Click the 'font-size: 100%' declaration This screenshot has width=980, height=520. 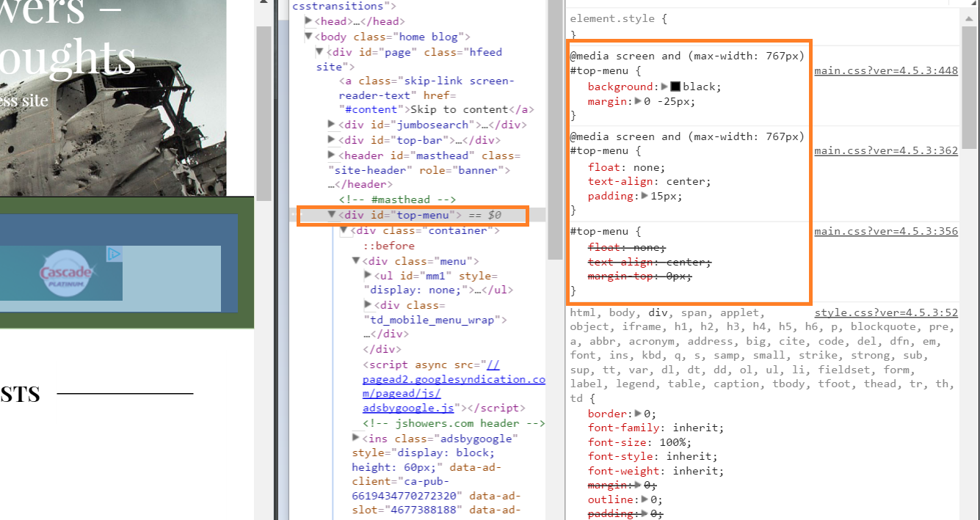[639, 442]
